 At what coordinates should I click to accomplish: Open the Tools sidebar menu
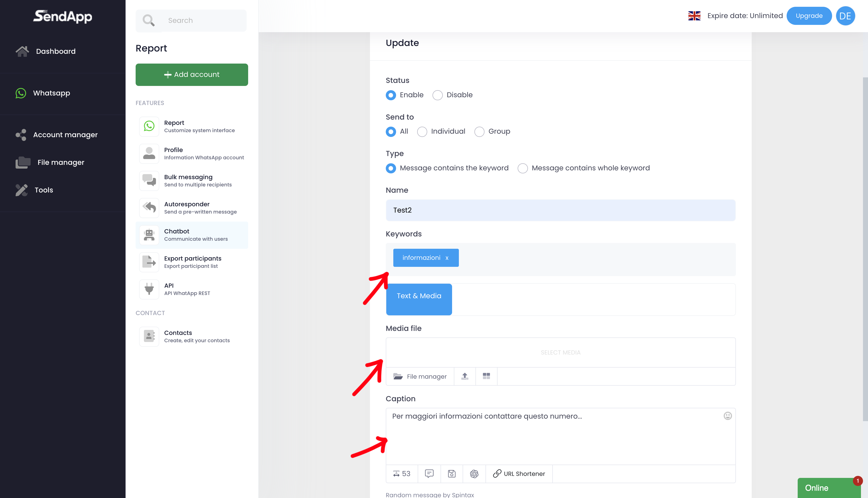(44, 190)
